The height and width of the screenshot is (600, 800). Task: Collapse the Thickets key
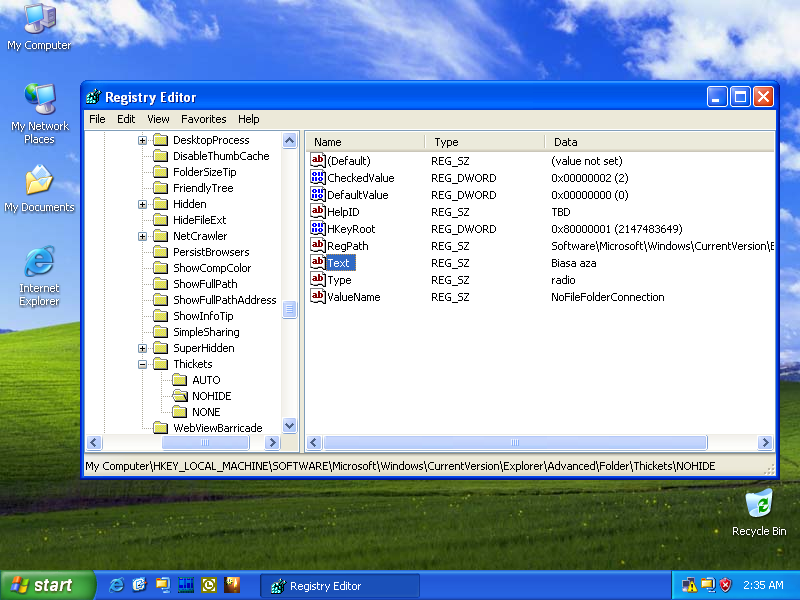(x=142, y=364)
